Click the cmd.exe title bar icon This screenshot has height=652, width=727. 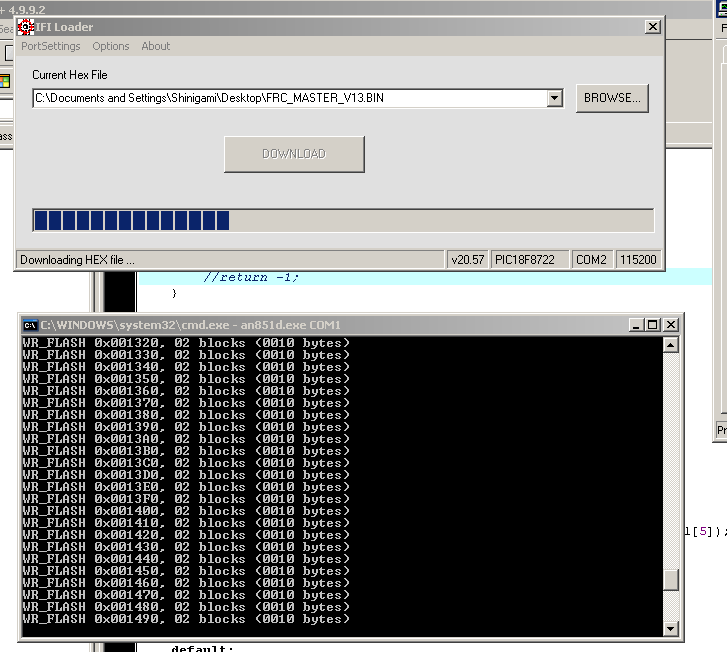point(30,325)
